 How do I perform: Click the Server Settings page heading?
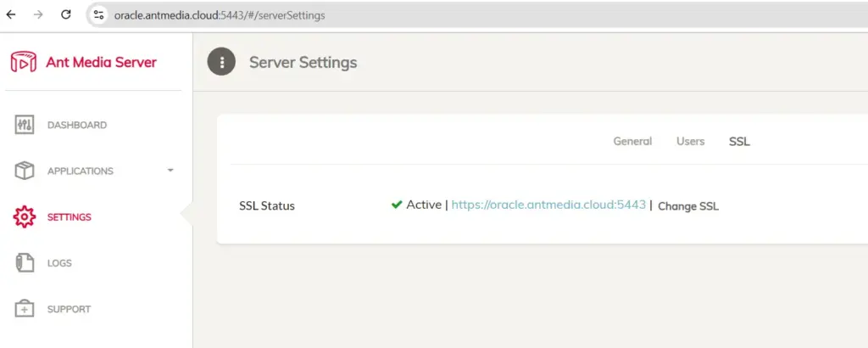303,62
